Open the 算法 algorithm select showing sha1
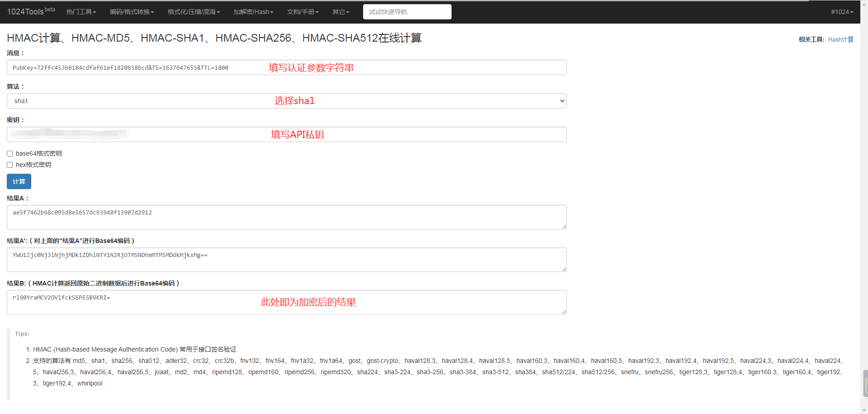 click(x=287, y=101)
